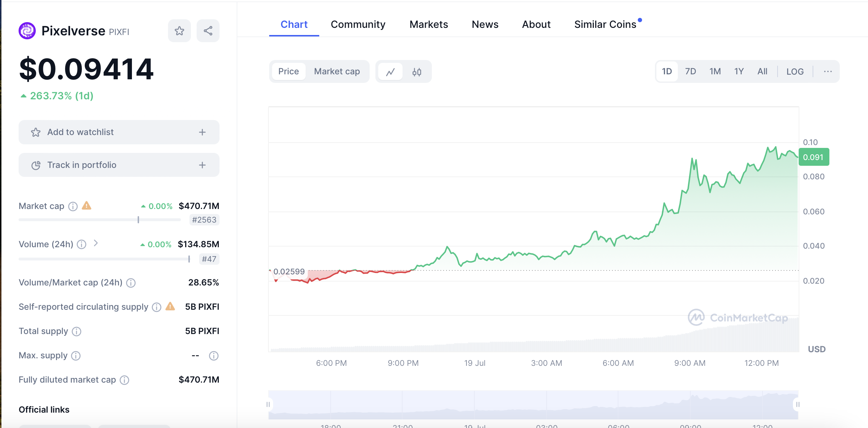Open the three-dots chart options menu
Screen dimensions: 868x428
[828, 71]
